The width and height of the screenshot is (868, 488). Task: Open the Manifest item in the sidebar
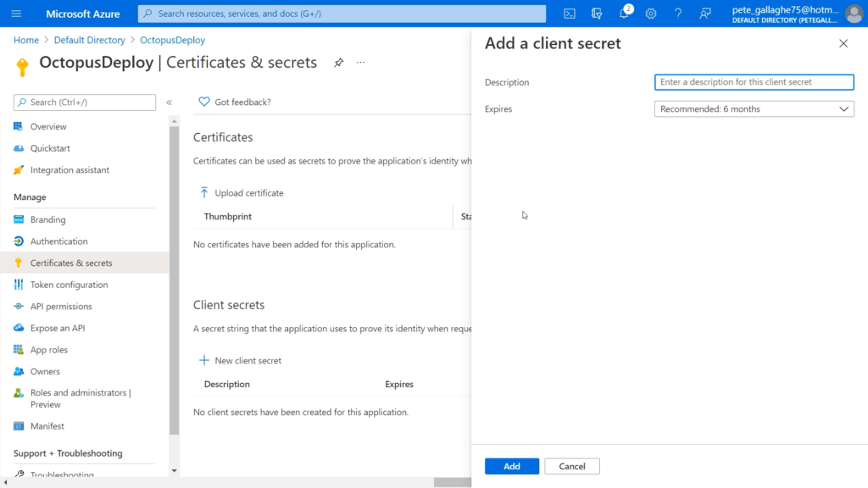[47, 426]
